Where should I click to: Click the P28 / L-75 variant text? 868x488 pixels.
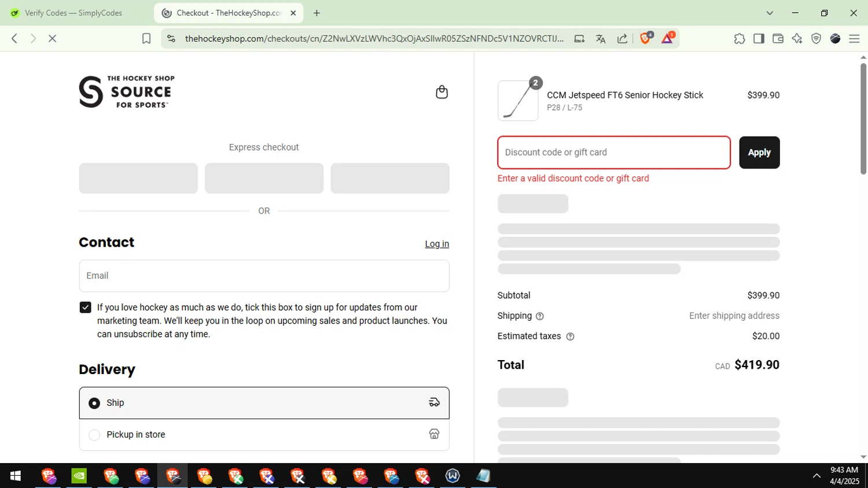tap(564, 108)
